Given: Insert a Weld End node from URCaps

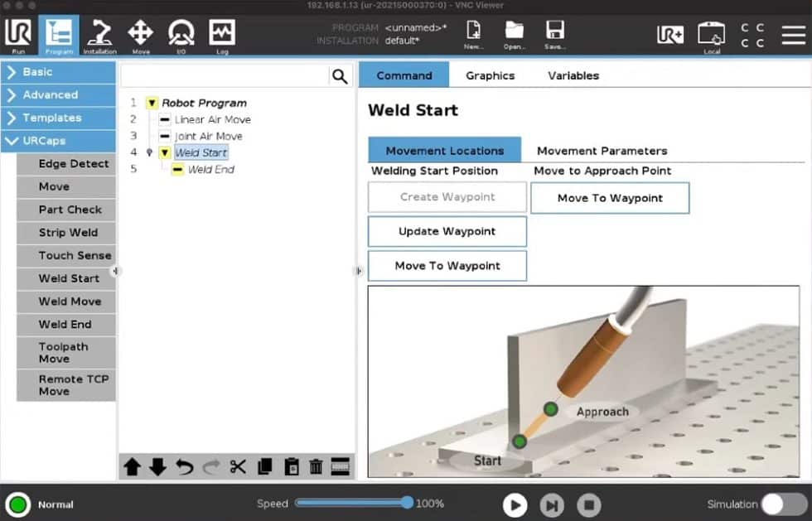Looking at the screenshot, I should [66, 324].
